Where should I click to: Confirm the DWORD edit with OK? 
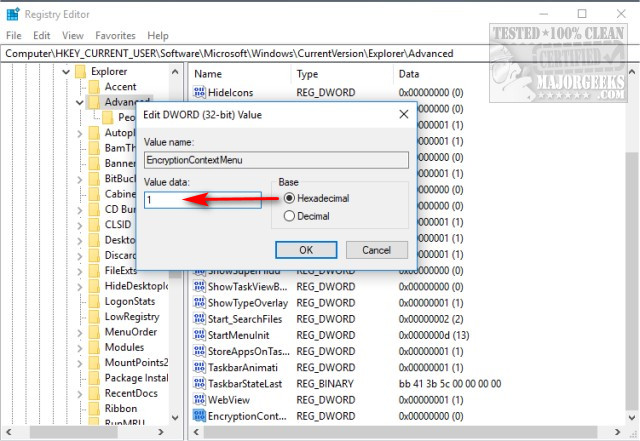306,250
